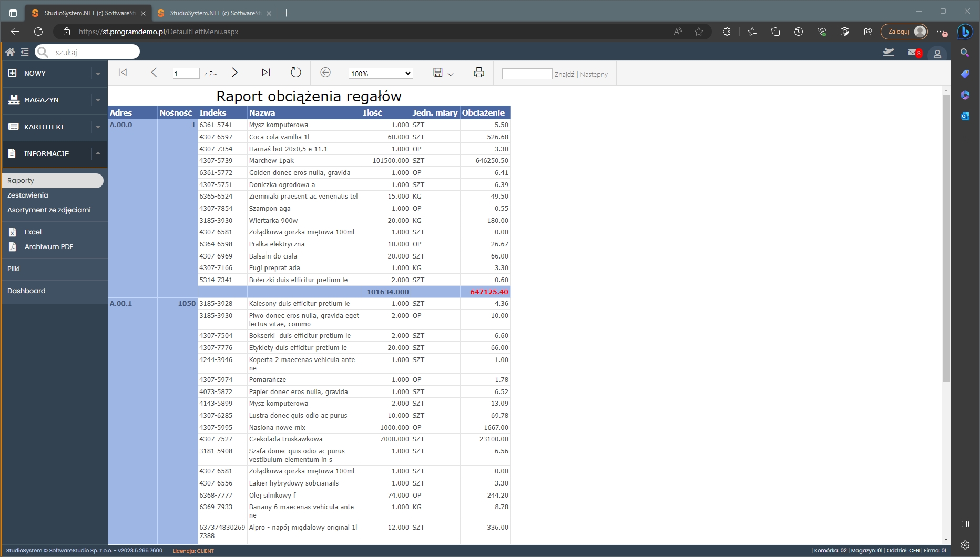
Task: Toggle the left menu list icon
Action: pyautogui.click(x=25, y=52)
